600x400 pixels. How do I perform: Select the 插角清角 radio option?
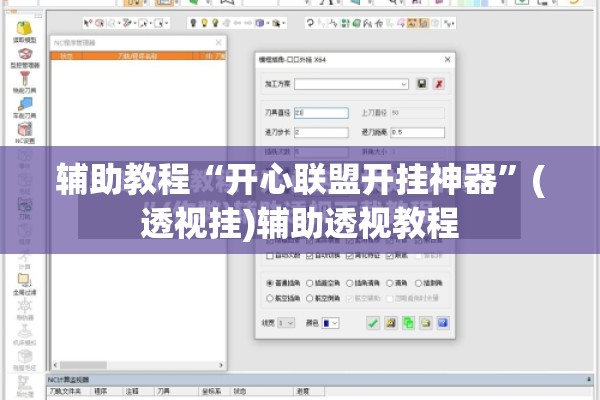coord(349,283)
